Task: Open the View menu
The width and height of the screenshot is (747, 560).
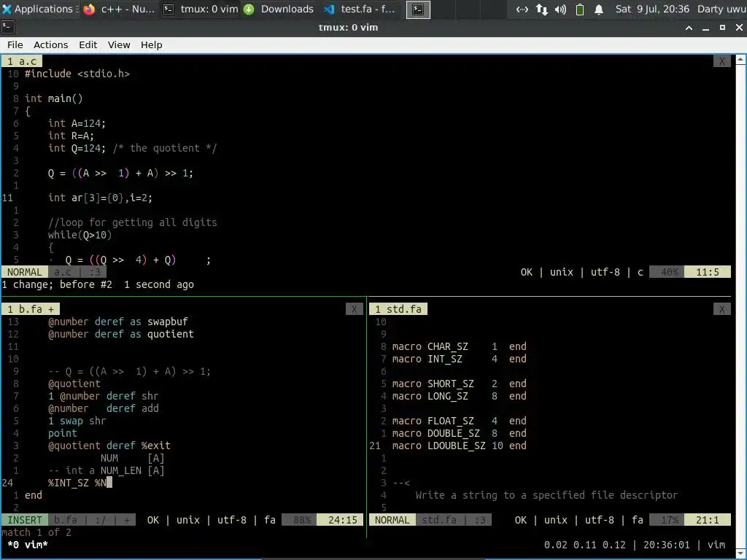Action: pos(119,44)
